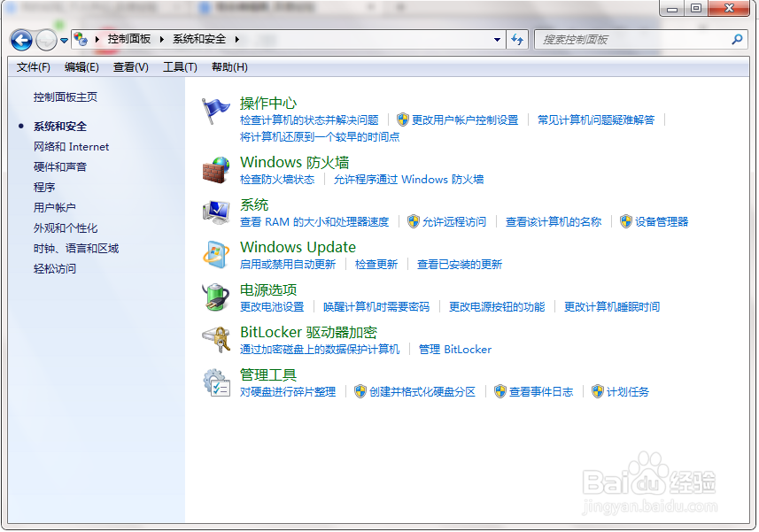Open the Windows Update heading link
Screen dimensions: 759x532
pos(298,247)
